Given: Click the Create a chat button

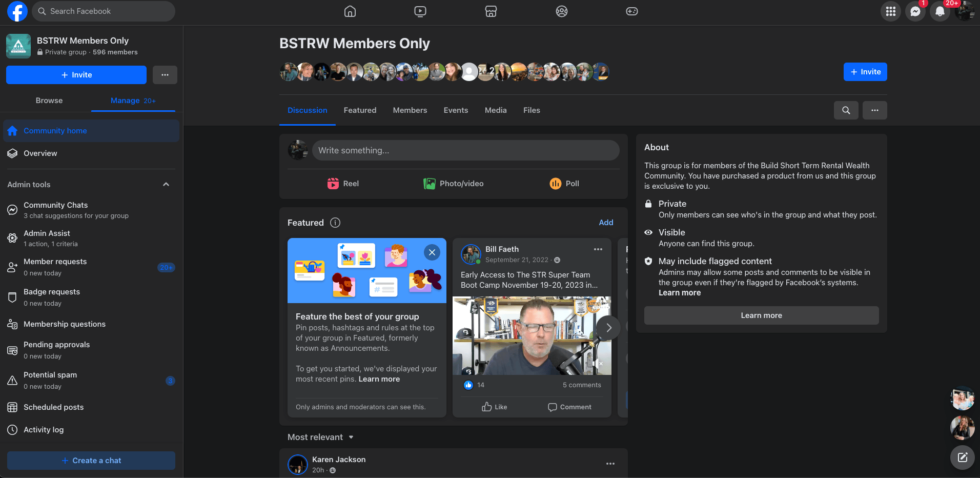Looking at the screenshot, I should (91, 461).
